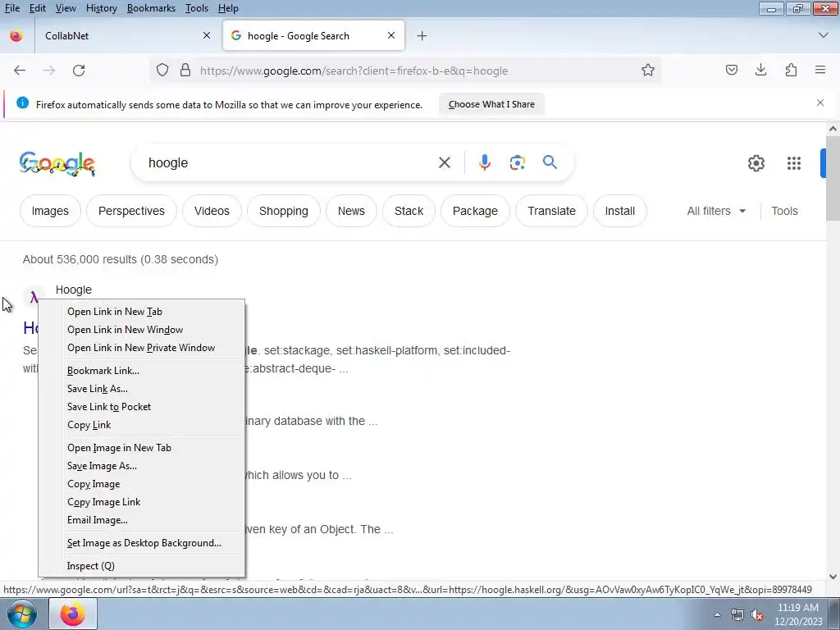Image resolution: width=840 pixels, height=630 pixels.
Task: Open the Tools menu in menu bar
Action: (x=197, y=8)
